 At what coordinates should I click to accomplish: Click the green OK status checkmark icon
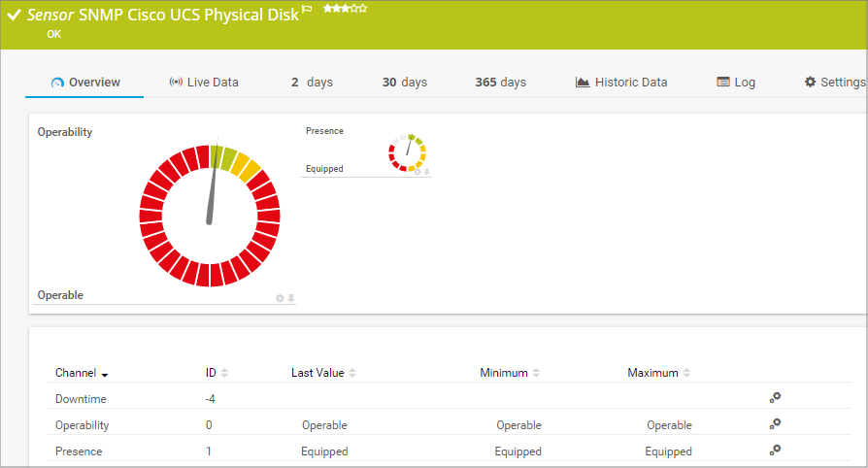(x=14, y=16)
